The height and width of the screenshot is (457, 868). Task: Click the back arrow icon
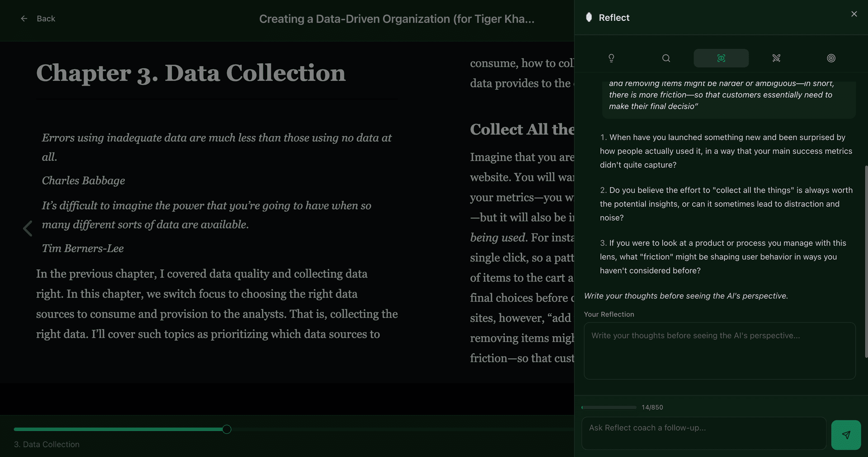pos(24,19)
